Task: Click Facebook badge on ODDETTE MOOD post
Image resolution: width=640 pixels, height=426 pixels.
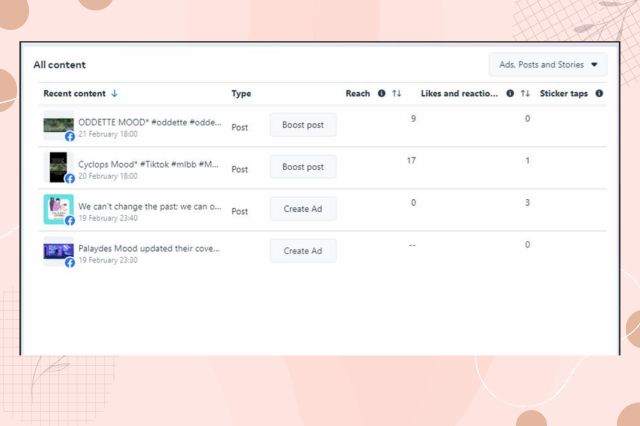Action: (x=70, y=136)
